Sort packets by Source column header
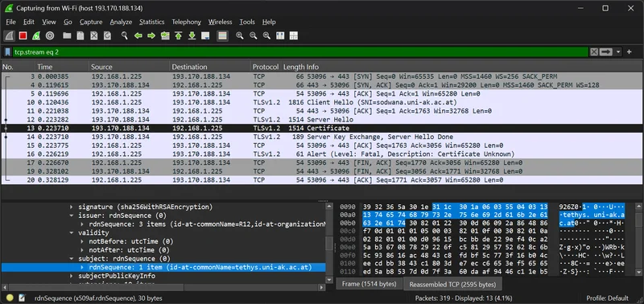 (x=129, y=67)
